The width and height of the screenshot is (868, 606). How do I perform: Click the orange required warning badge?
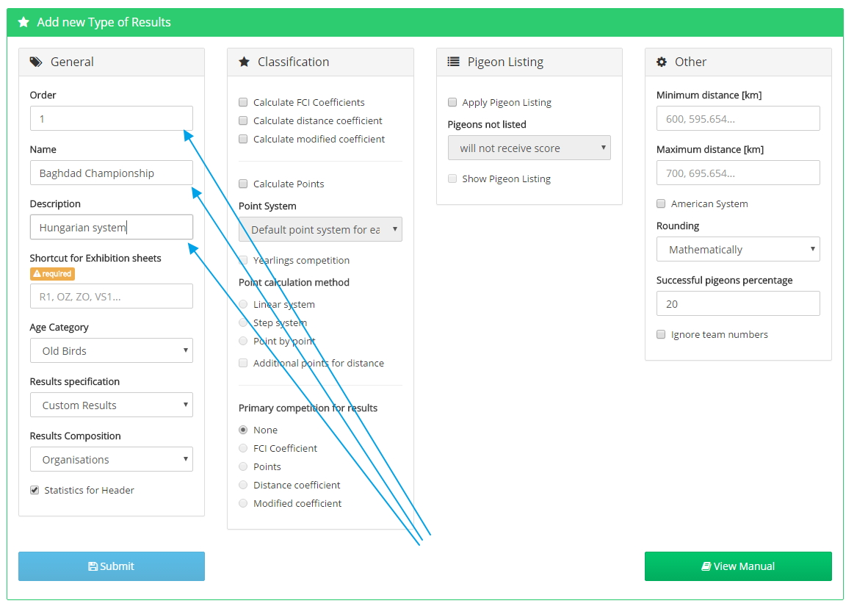pos(52,274)
